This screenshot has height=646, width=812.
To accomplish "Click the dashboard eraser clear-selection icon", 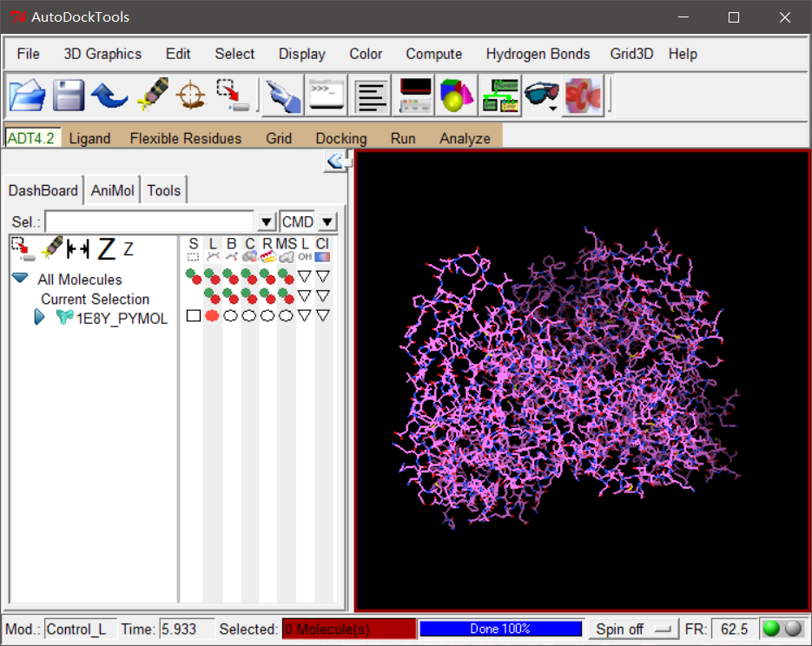I will point(52,248).
